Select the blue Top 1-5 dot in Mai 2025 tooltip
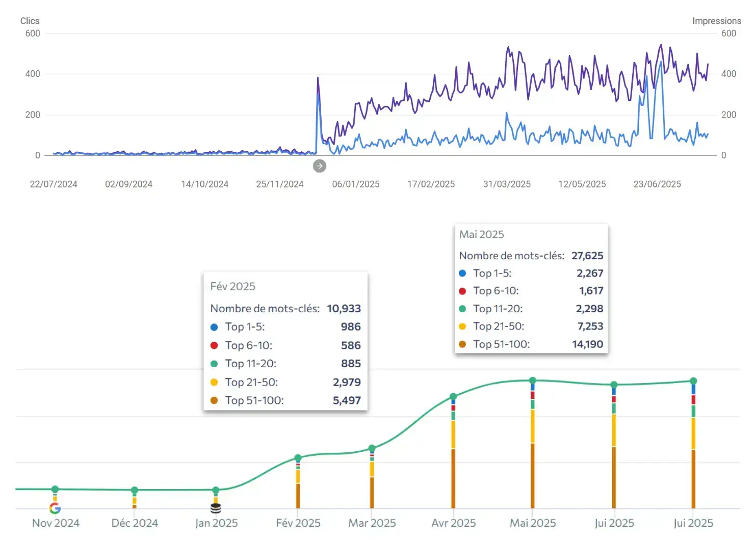This screenshot has height=544, width=756. (x=462, y=273)
